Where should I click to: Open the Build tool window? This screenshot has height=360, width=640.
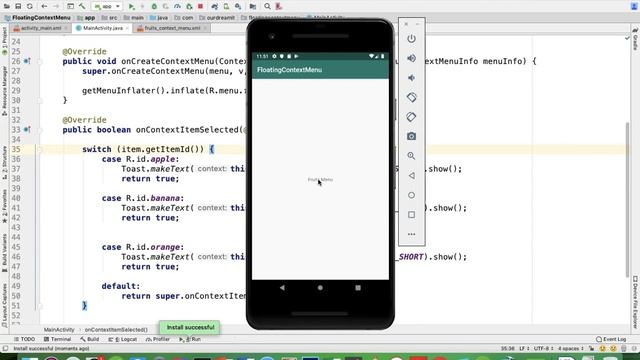coord(90,339)
